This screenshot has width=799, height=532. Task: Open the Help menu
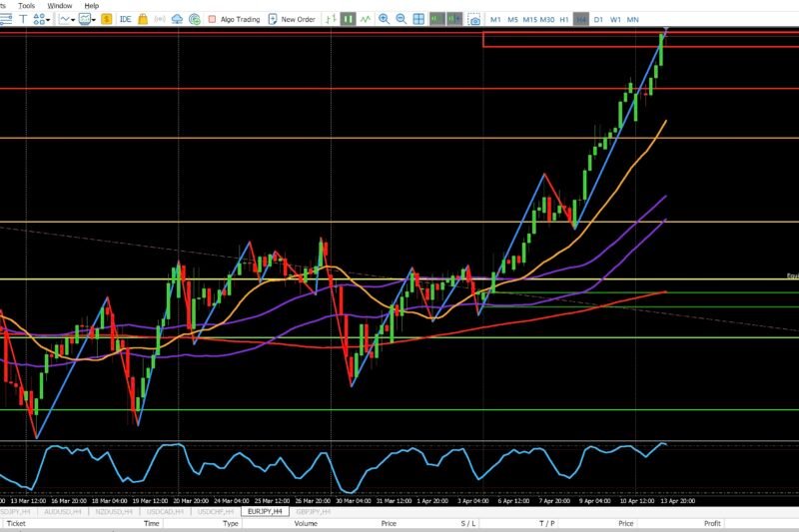click(x=92, y=6)
